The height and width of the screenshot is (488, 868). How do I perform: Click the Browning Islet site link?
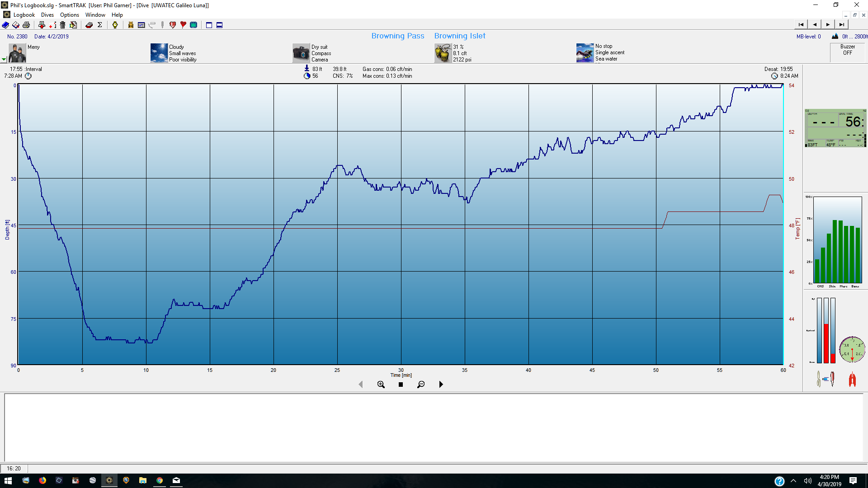click(459, 36)
